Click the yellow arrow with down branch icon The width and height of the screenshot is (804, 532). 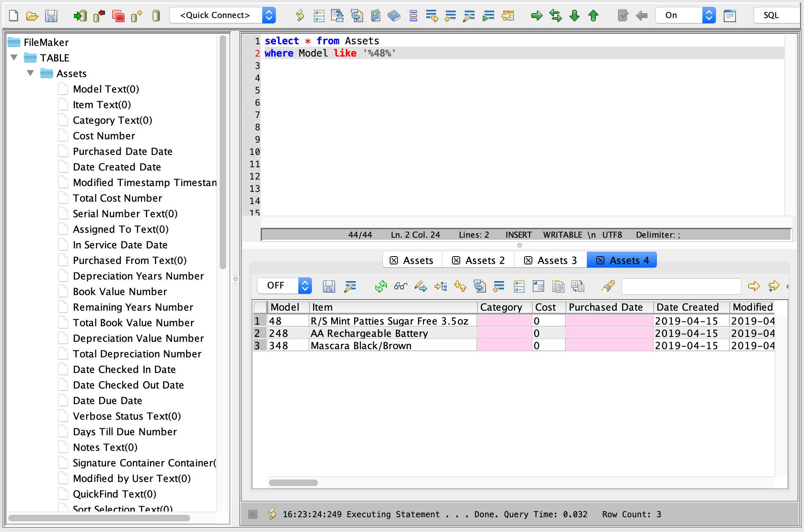(774, 286)
